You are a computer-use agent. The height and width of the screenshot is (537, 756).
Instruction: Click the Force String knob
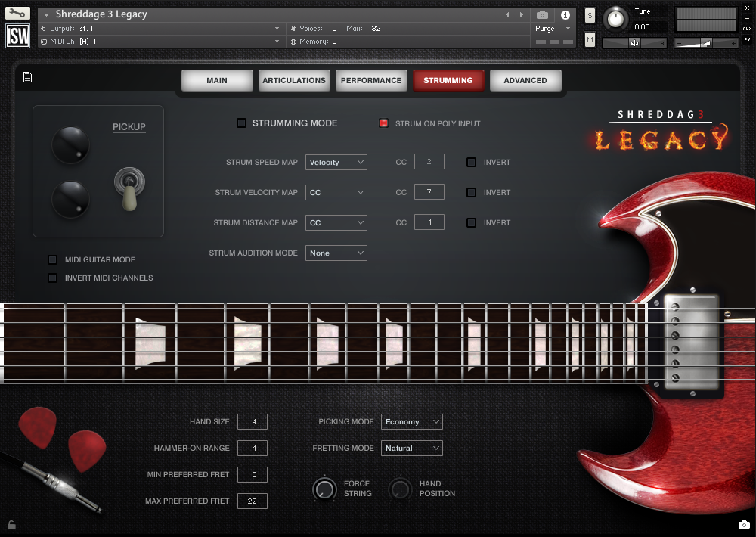click(325, 489)
